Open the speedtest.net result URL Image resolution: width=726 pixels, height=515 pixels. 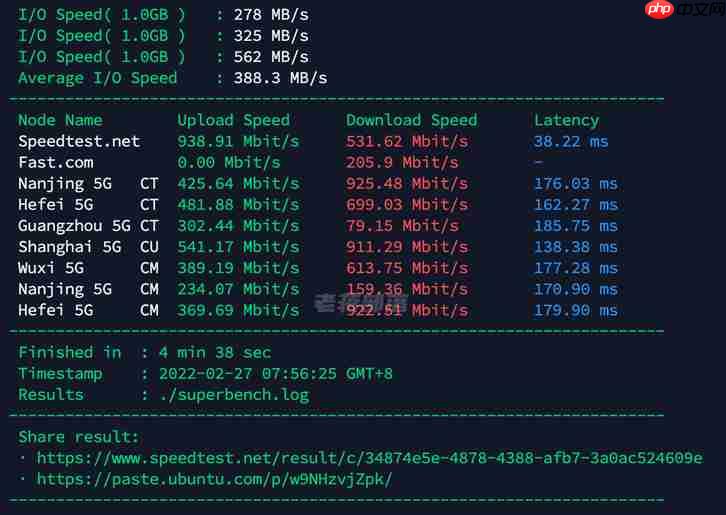369,458
